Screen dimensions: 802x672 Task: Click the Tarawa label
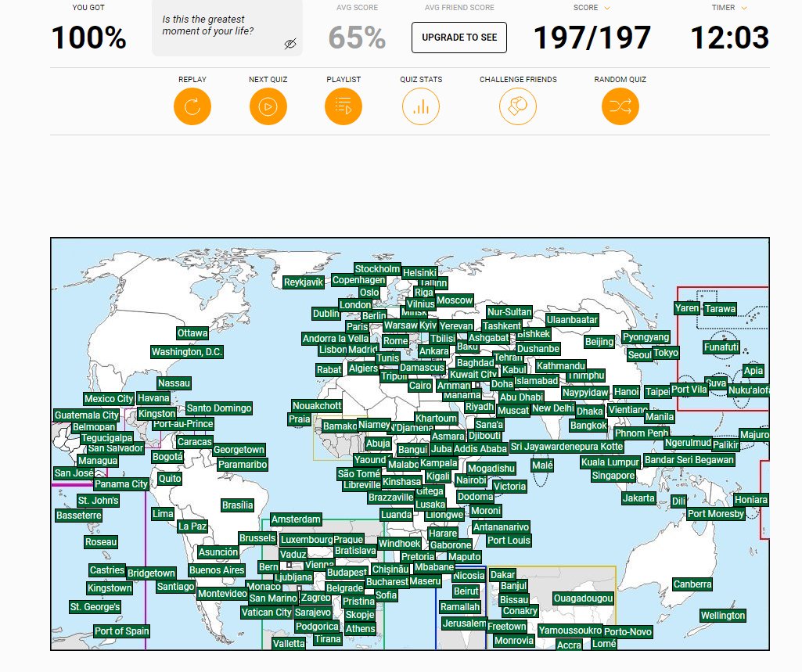[720, 309]
